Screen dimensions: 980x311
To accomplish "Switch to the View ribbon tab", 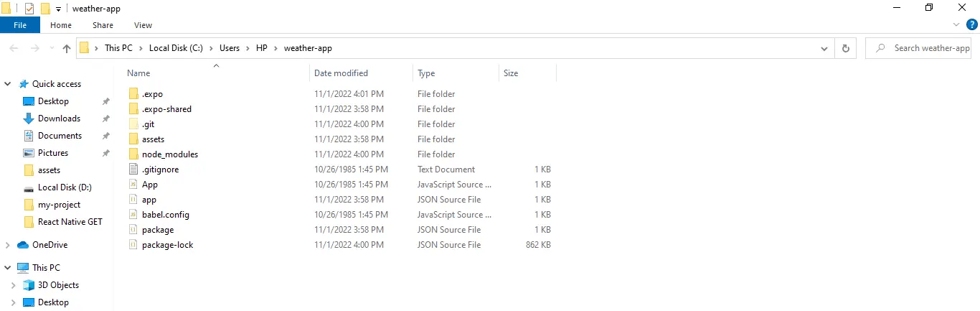I will click(x=143, y=25).
